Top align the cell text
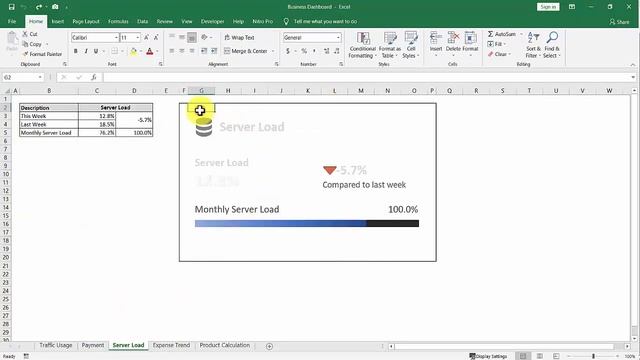Image resolution: width=640 pixels, height=360 pixels. click(172, 37)
